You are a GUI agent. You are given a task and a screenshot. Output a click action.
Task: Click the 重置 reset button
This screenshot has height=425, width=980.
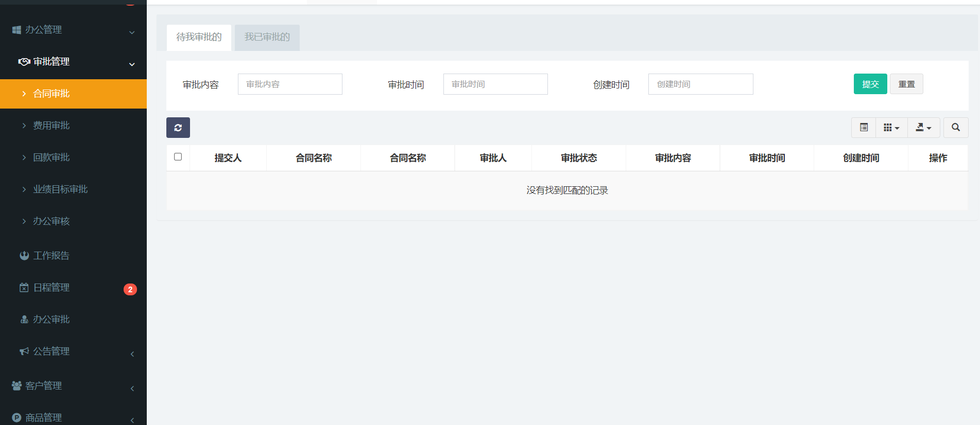pyautogui.click(x=906, y=84)
